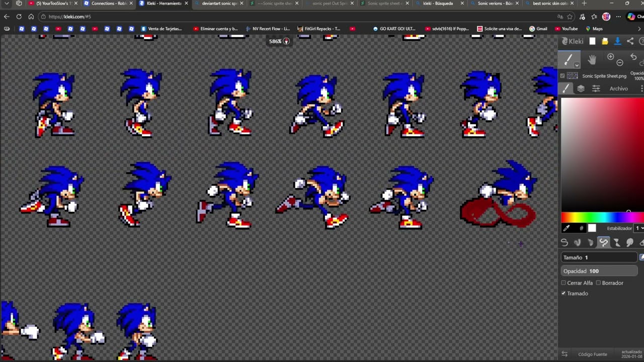The height and width of the screenshot is (362, 644).
Task: Toggle Cerrar Alfa checkbox
Action: [x=563, y=283]
